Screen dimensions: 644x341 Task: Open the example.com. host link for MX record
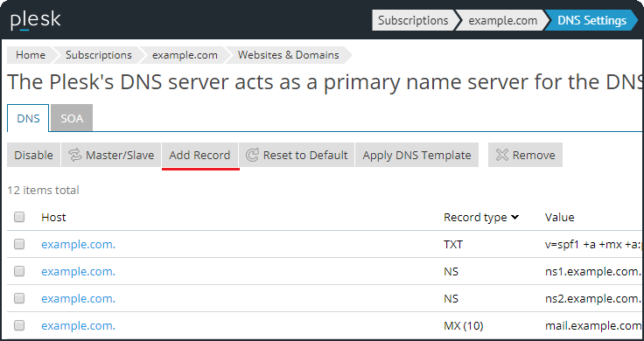click(78, 325)
